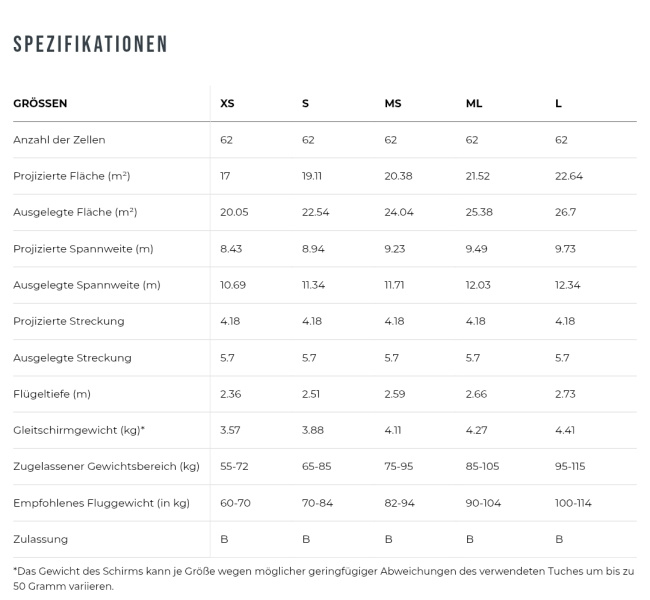The image size is (650, 600).
Task: Click the ML size column header
Action: pos(474,103)
